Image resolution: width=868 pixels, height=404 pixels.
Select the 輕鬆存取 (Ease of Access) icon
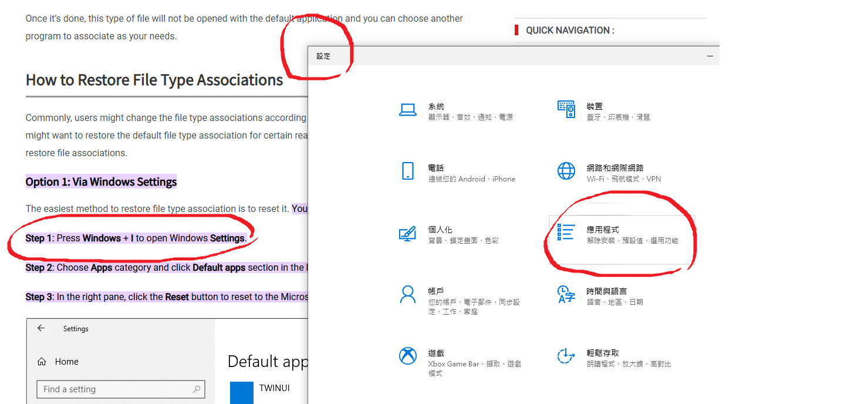[566, 356]
